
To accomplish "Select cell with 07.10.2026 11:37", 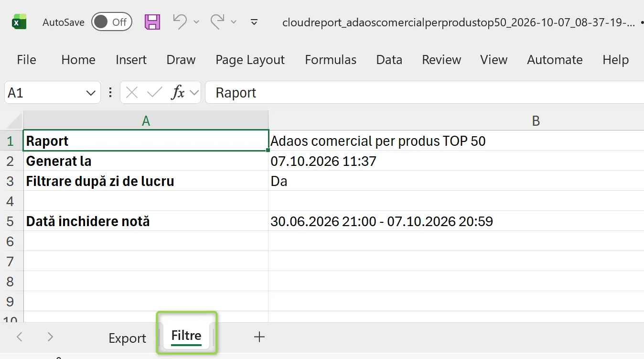I will [x=456, y=161].
